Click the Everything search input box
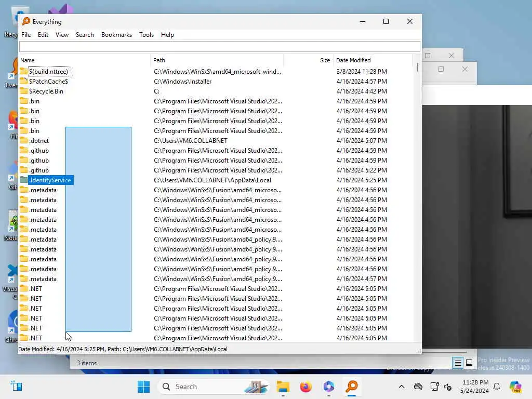 click(x=220, y=46)
